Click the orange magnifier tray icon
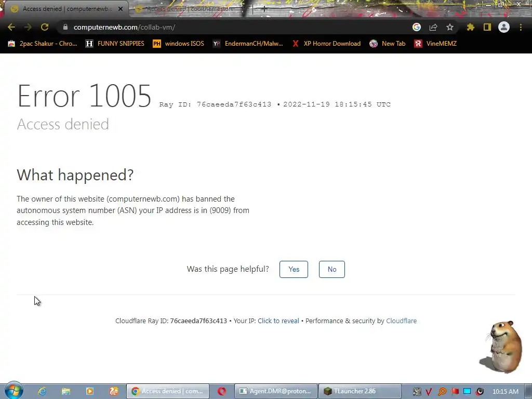 (442, 392)
